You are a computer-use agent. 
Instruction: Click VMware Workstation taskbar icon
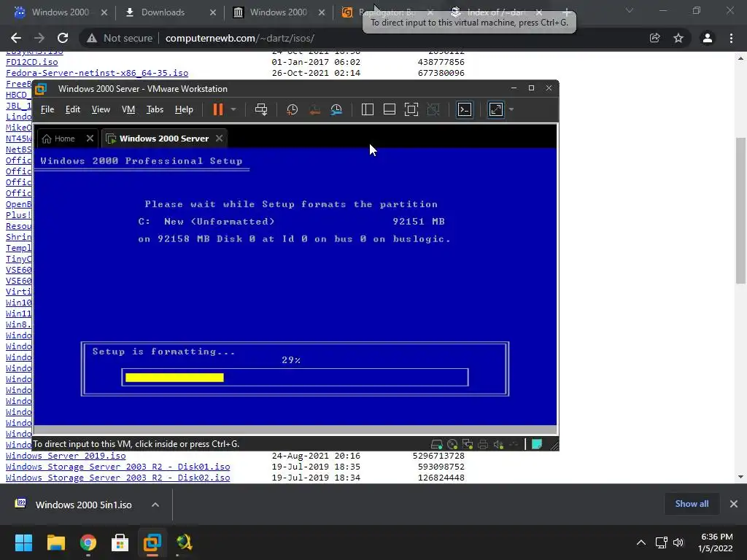[x=152, y=542]
